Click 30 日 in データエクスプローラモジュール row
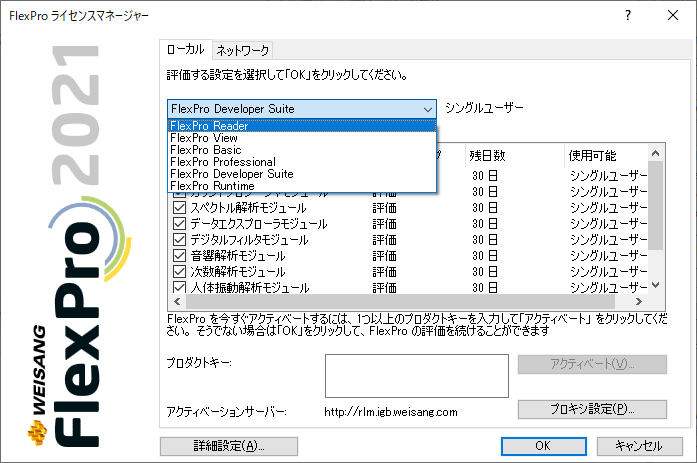 485,224
